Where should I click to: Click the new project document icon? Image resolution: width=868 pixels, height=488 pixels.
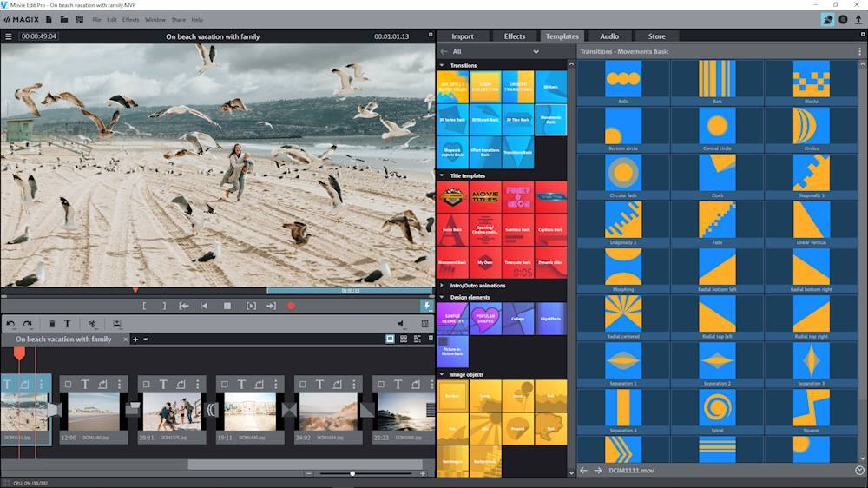[x=50, y=19]
